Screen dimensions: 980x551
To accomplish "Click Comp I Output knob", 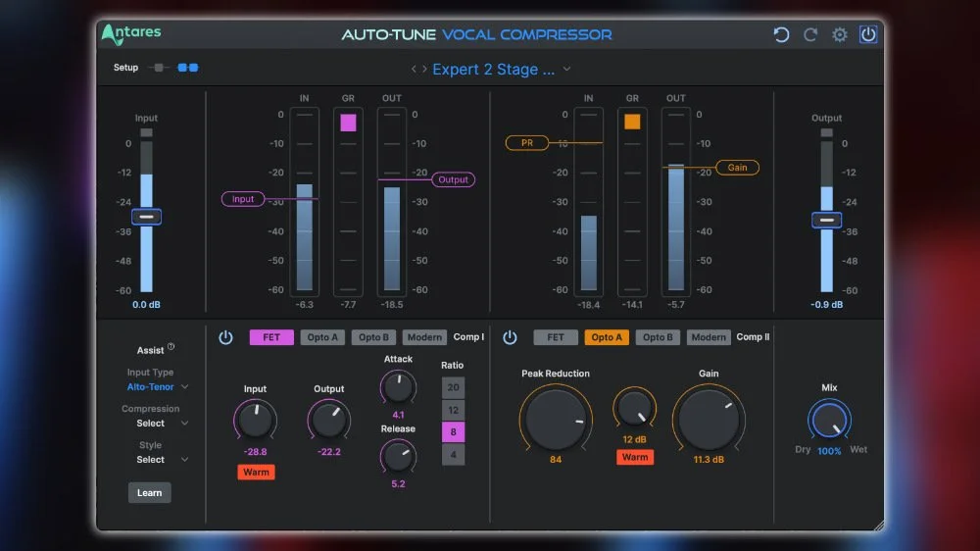I will [328, 419].
